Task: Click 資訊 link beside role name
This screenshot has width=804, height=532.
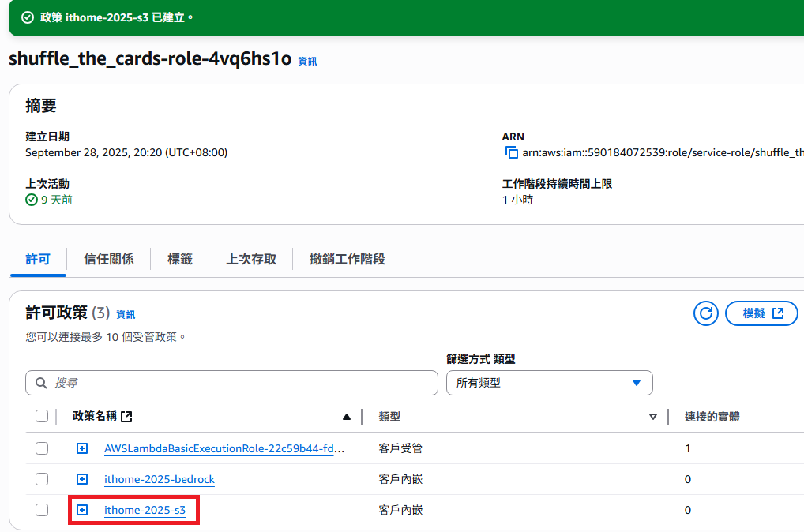Action: pyautogui.click(x=308, y=61)
